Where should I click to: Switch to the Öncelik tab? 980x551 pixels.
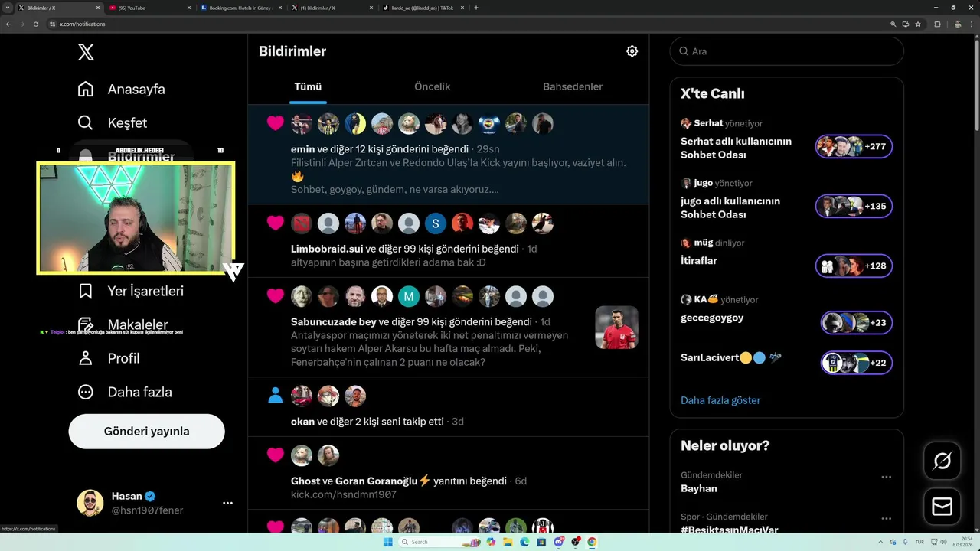(x=432, y=86)
